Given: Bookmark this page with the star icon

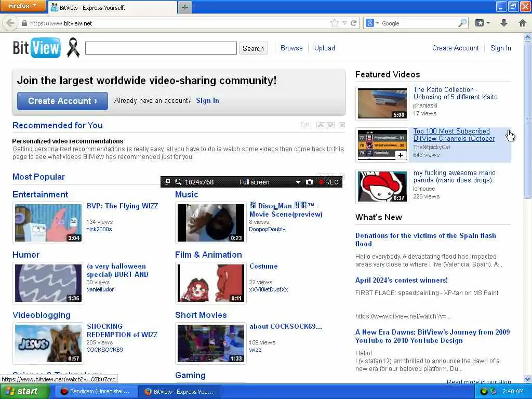Looking at the screenshot, I should pos(334,23).
